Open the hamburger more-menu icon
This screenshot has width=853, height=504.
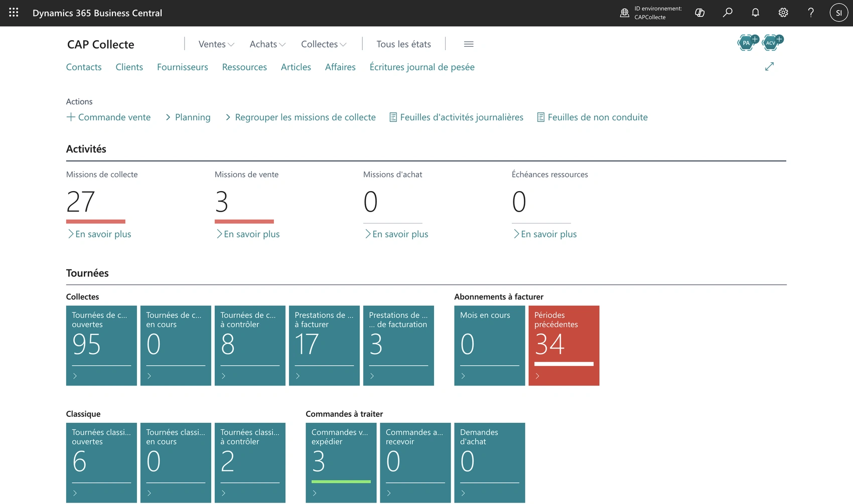469,44
